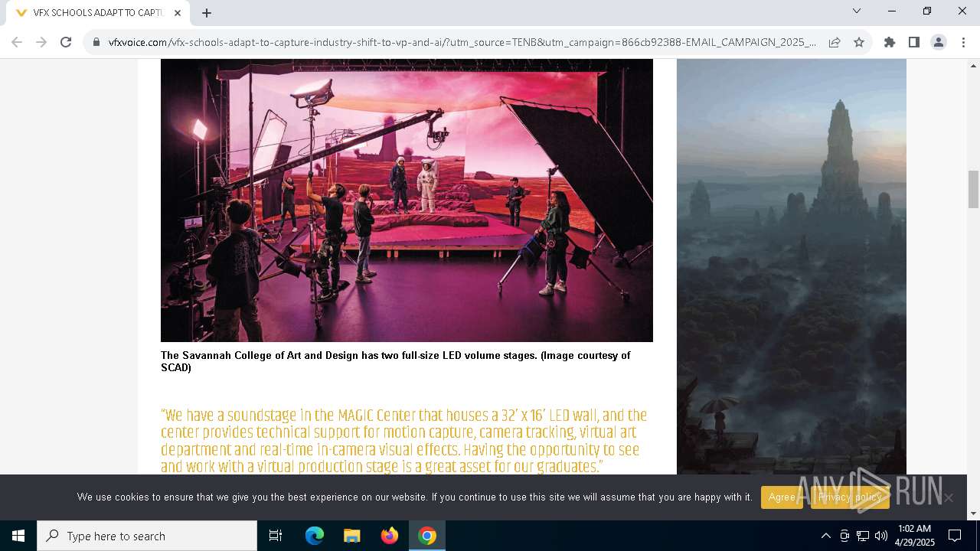Screen dimensions: 980x551
Task: Click the fantasy temple sidebar artwork
Action: 792,266
